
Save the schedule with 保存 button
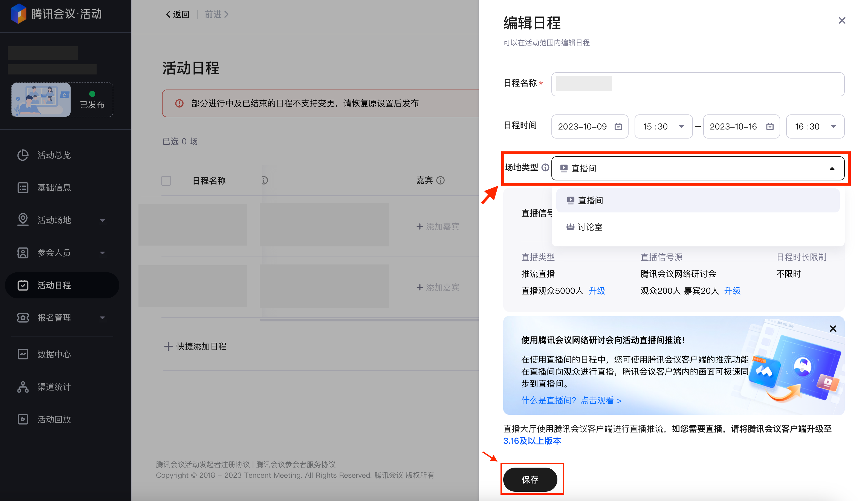click(530, 479)
